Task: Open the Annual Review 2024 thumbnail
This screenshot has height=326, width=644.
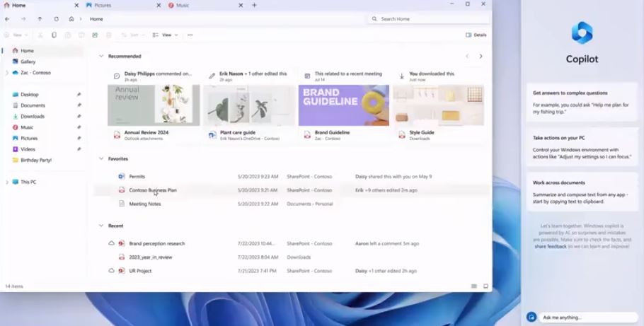Action: (154, 105)
